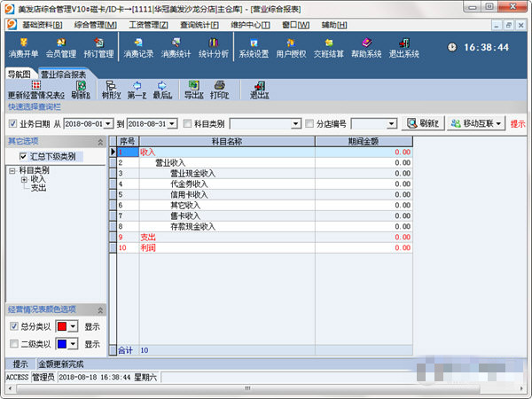Open 维护中心 menu
This screenshot has height=399, width=532.
[250, 25]
